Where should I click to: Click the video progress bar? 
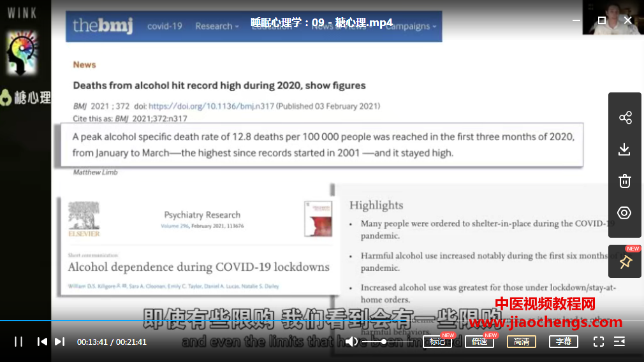322,320
